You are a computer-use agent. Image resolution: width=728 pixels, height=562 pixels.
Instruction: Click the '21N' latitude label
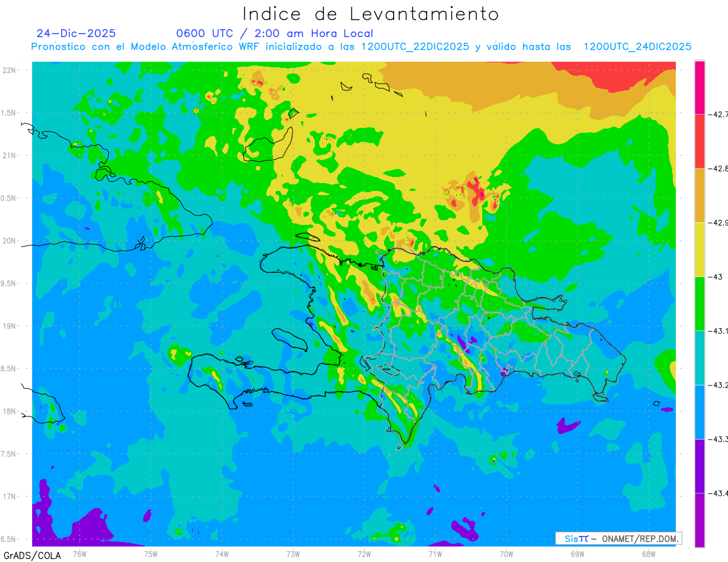(10, 156)
